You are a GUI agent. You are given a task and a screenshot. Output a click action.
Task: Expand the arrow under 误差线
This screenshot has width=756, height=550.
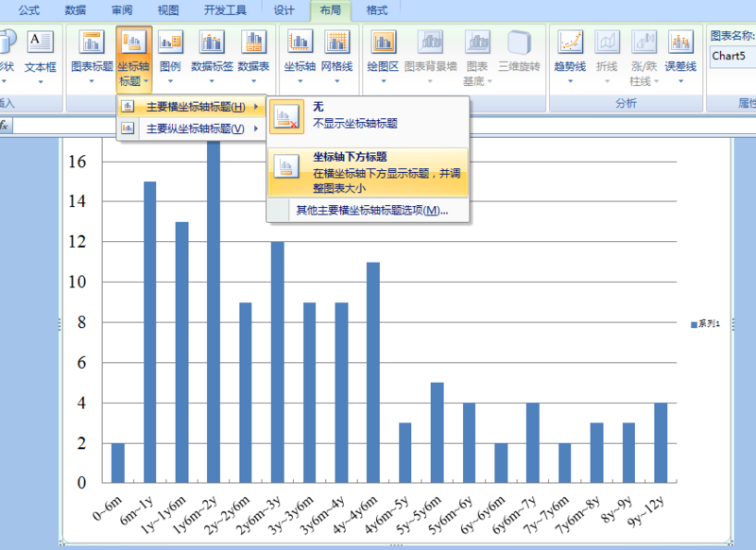point(680,81)
